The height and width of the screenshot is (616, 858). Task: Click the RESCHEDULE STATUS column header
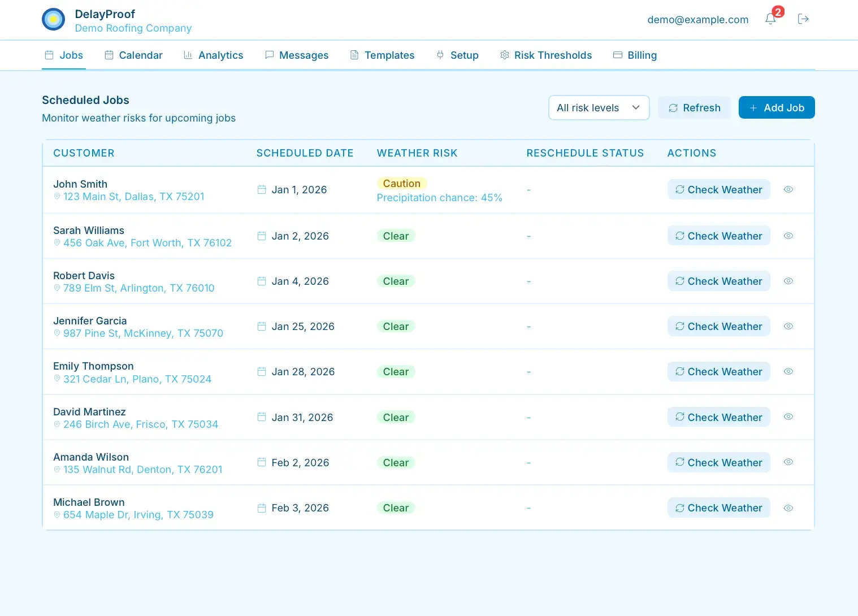[x=585, y=153]
